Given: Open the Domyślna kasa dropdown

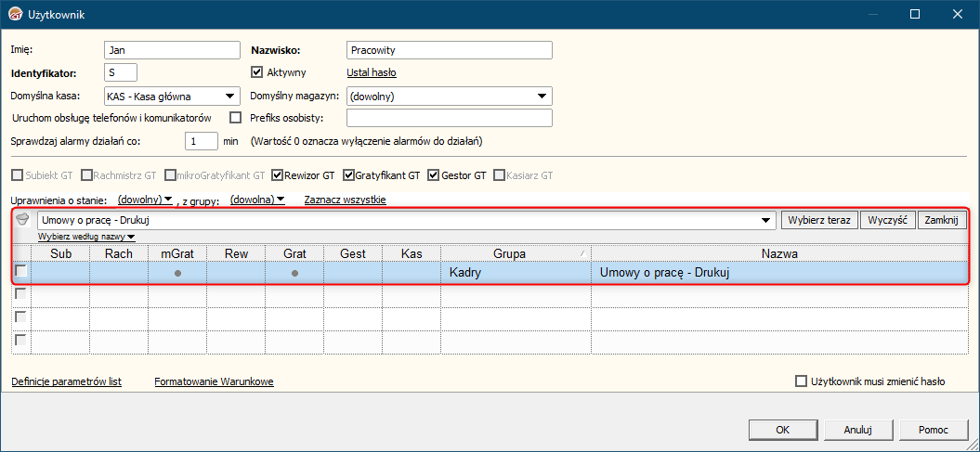Looking at the screenshot, I should [x=229, y=97].
